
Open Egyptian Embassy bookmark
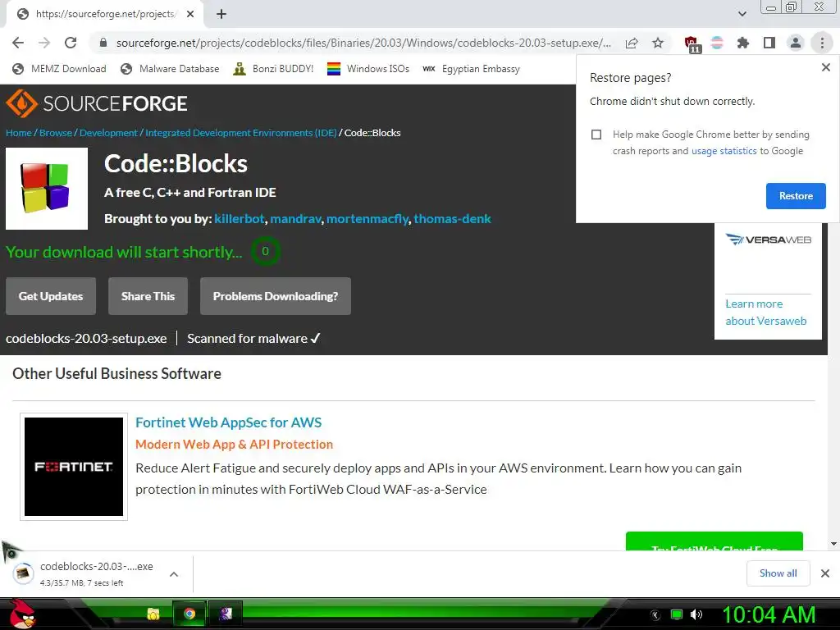(x=471, y=69)
